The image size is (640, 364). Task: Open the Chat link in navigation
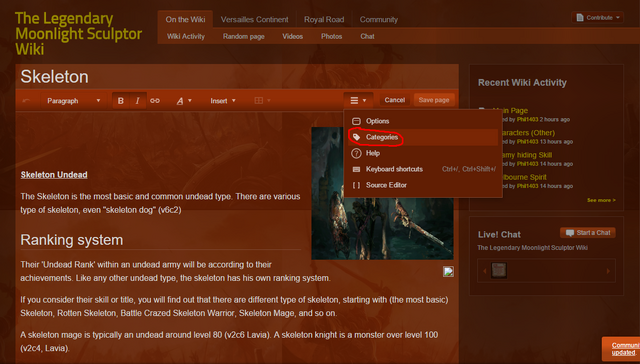pyautogui.click(x=367, y=36)
